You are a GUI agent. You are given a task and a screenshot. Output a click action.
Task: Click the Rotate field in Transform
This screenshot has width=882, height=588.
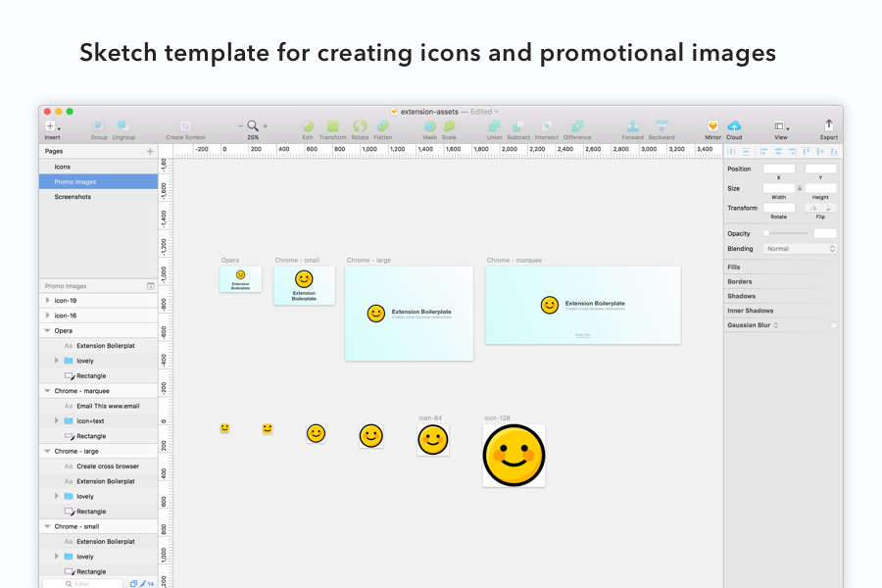coord(779,208)
